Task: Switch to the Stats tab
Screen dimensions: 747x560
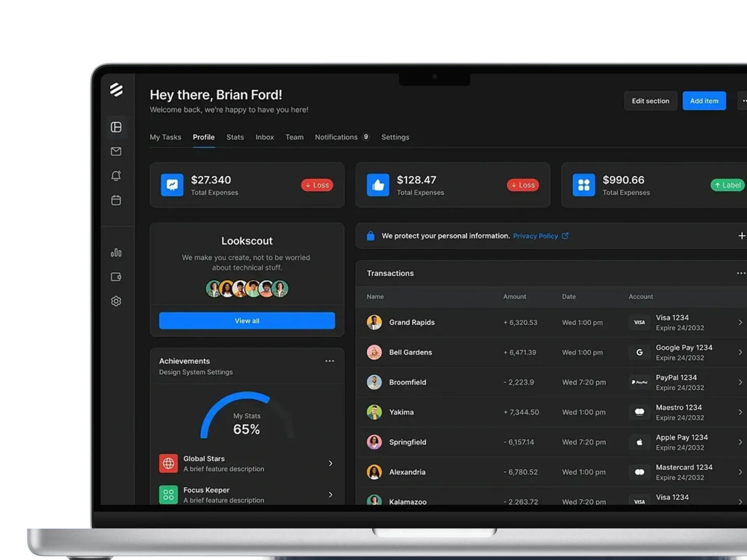Action: click(235, 137)
